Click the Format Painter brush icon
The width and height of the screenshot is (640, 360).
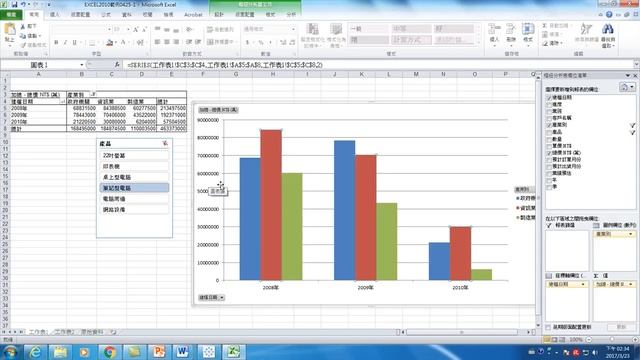point(23,45)
